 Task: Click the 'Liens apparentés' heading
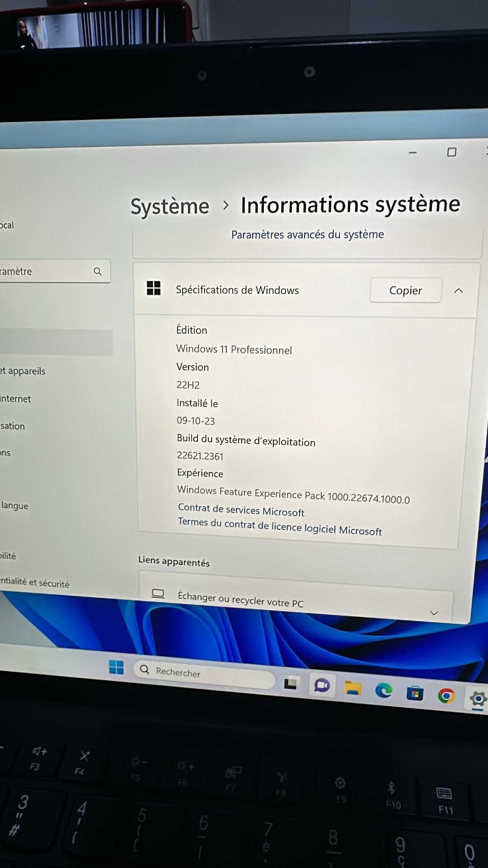click(174, 561)
